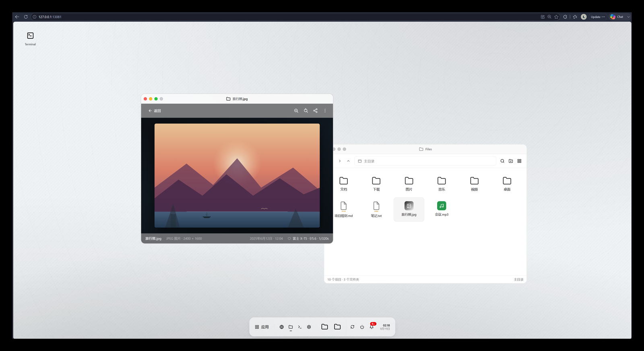
Task: Open the three-dot more menu in viewer
Action: coord(325,111)
